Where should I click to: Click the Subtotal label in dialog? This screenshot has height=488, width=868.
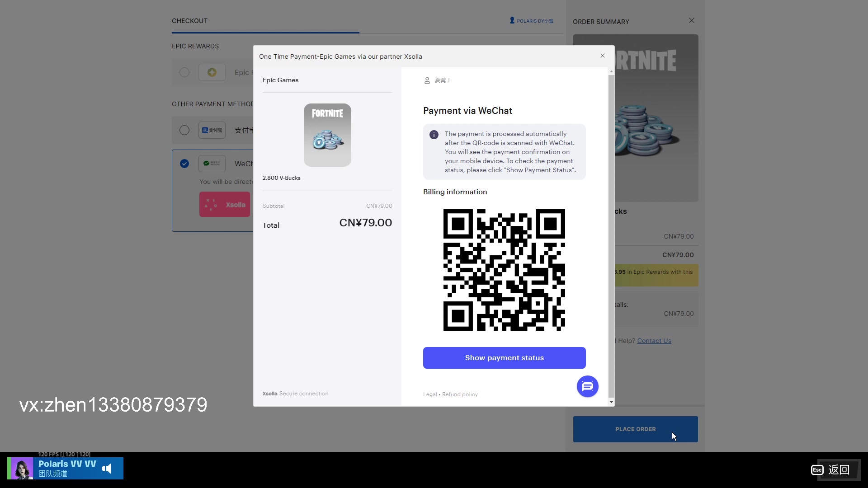[x=274, y=206]
